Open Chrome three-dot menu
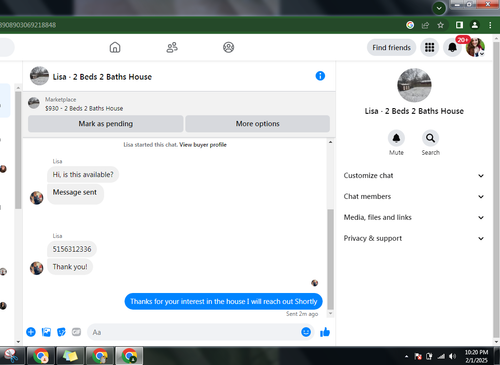The width and height of the screenshot is (500, 365). pyautogui.click(x=490, y=25)
